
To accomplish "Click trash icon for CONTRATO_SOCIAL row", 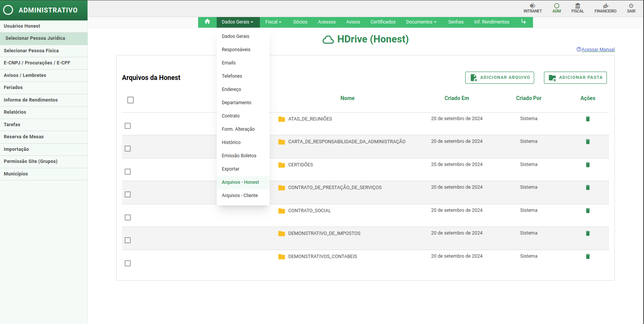I will point(588,211).
